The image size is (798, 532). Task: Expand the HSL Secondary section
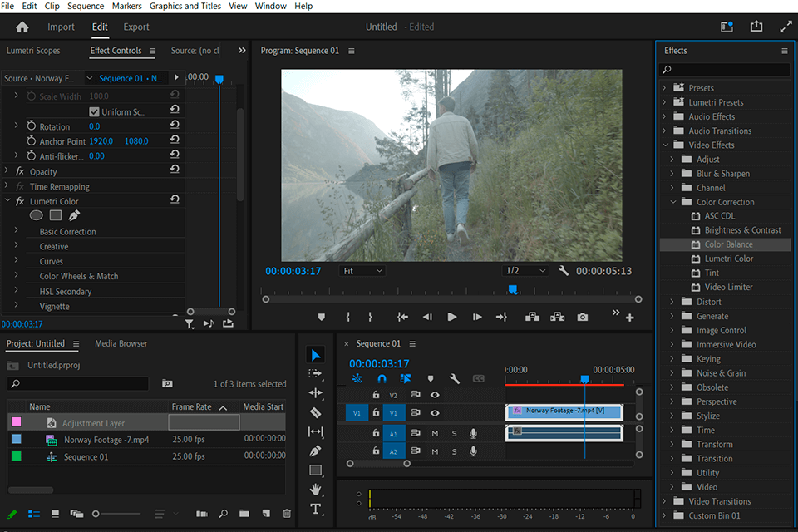point(16,290)
